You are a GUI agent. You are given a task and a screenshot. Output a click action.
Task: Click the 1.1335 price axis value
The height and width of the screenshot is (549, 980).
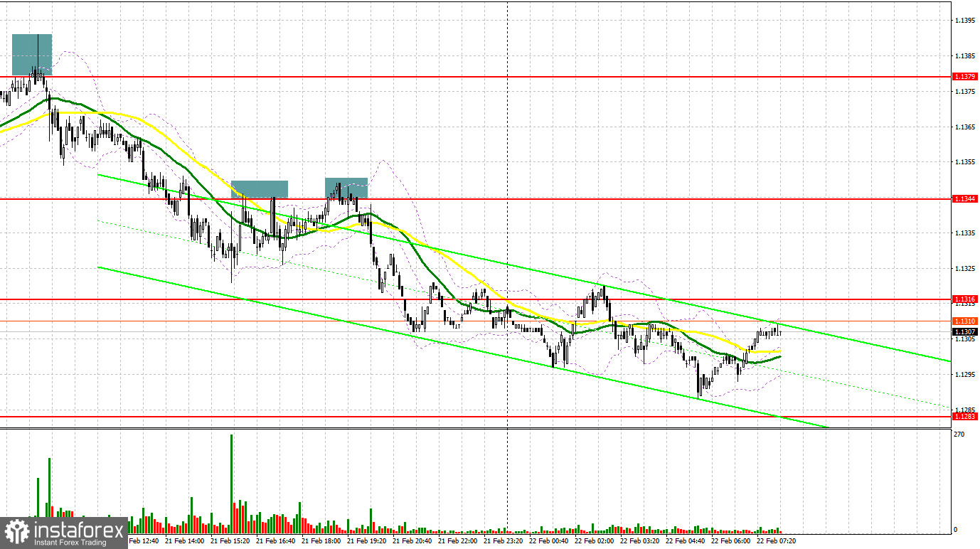966,233
